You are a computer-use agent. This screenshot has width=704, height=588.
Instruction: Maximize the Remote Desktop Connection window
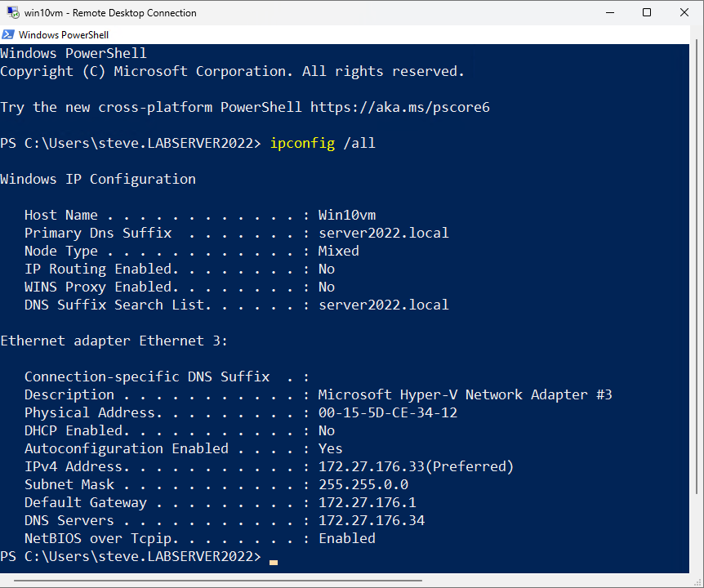click(x=647, y=12)
